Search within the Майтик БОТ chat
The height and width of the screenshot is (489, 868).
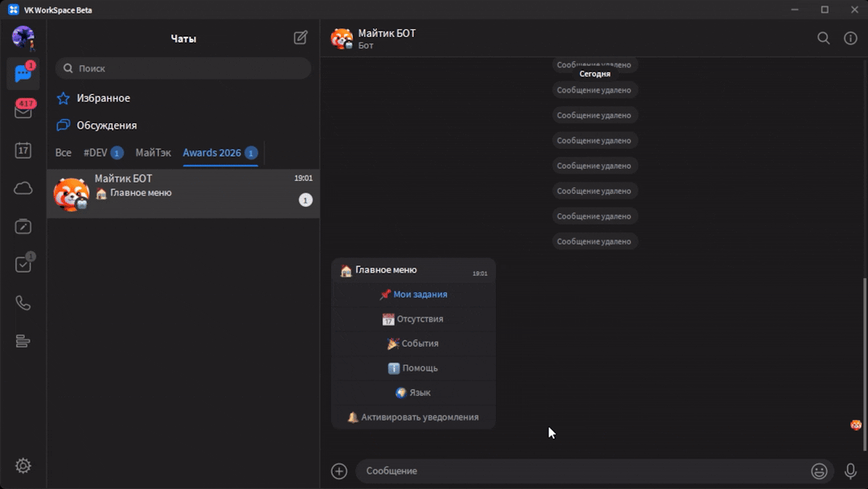pyautogui.click(x=823, y=38)
